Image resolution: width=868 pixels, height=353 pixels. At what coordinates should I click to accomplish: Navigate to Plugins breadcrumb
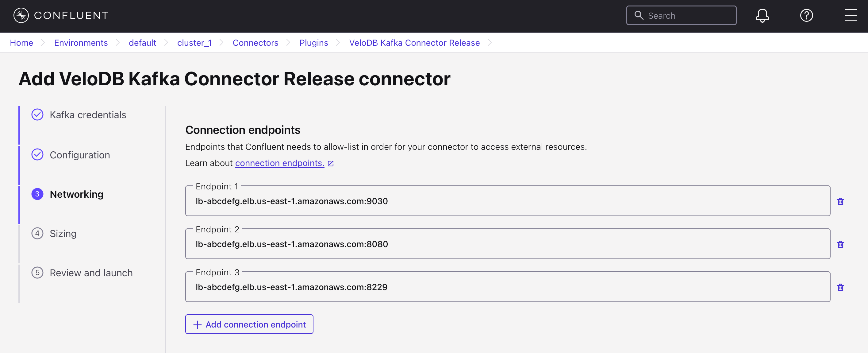click(313, 43)
